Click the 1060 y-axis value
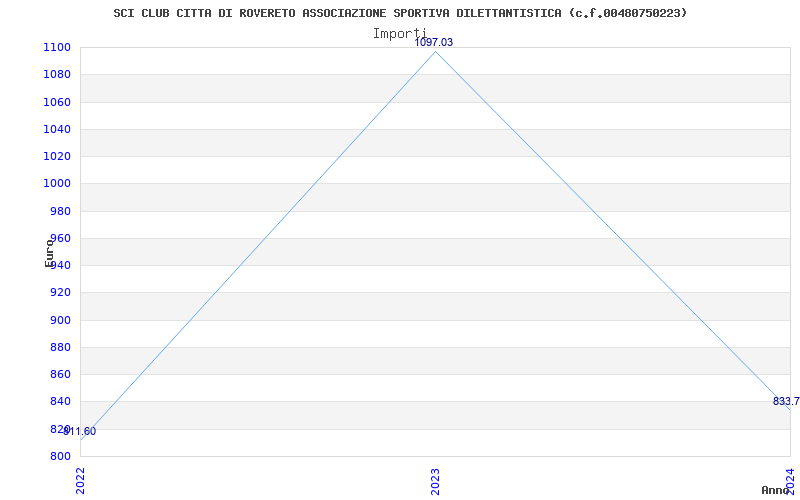This screenshot has width=800, height=500. (57, 103)
